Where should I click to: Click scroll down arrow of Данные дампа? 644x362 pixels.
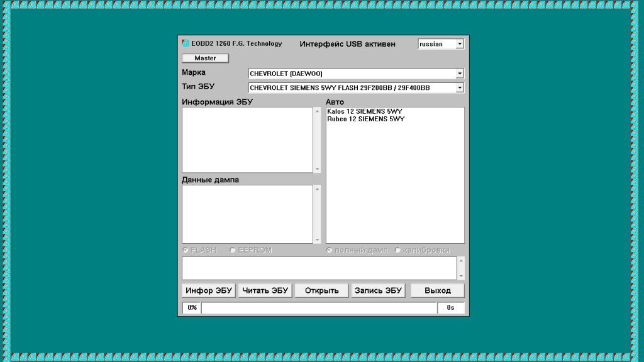tap(317, 240)
